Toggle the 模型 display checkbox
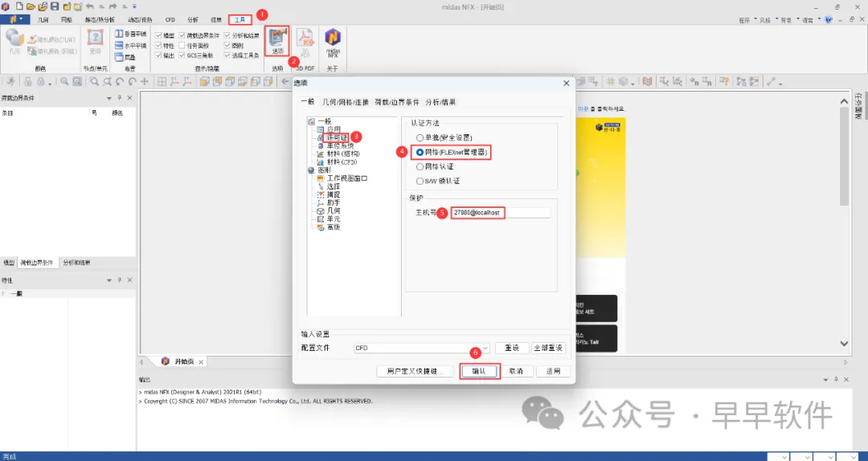The width and height of the screenshot is (868, 461). point(158,35)
